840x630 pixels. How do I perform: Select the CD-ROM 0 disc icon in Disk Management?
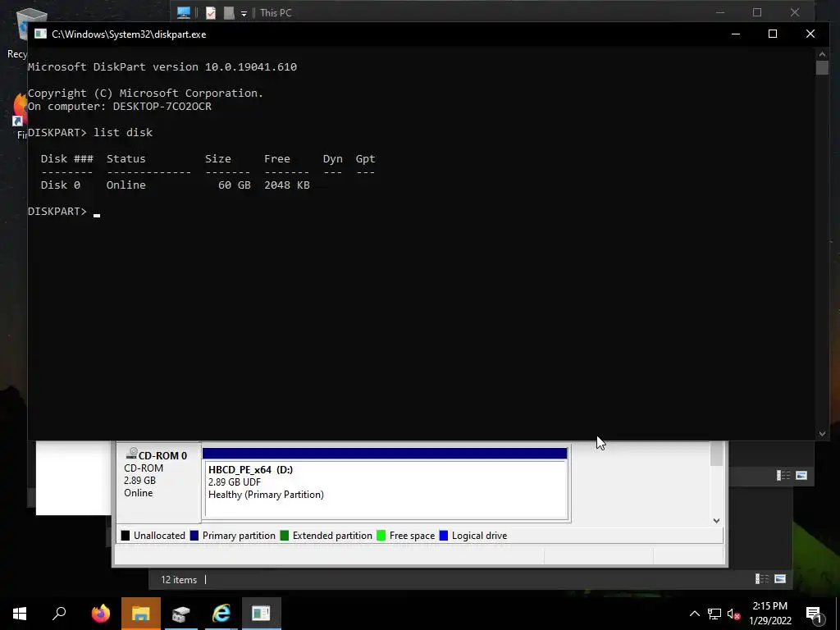pyautogui.click(x=131, y=454)
